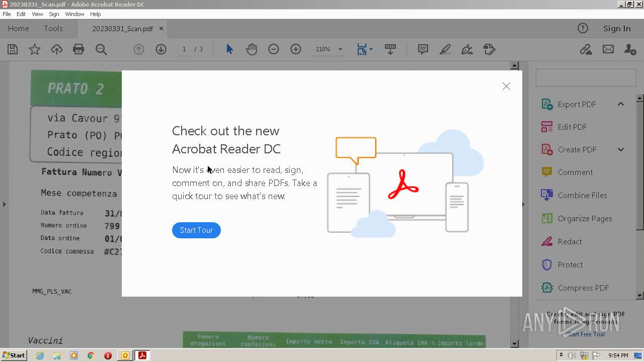This screenshot has height=362, width=644.
Task: Bookmark file with the star icon
Action: tap(35, 49)
